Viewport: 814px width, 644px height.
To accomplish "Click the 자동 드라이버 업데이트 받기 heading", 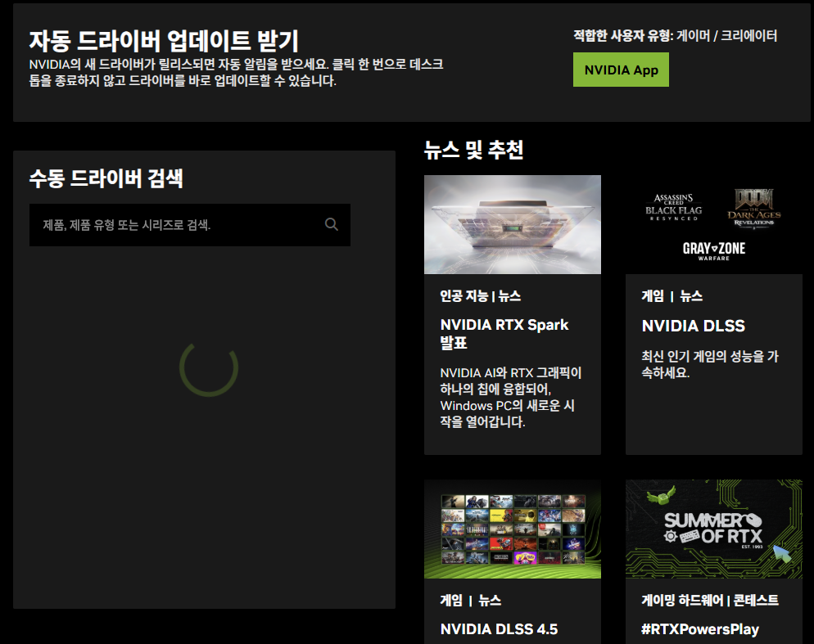I will click(164, 40).
